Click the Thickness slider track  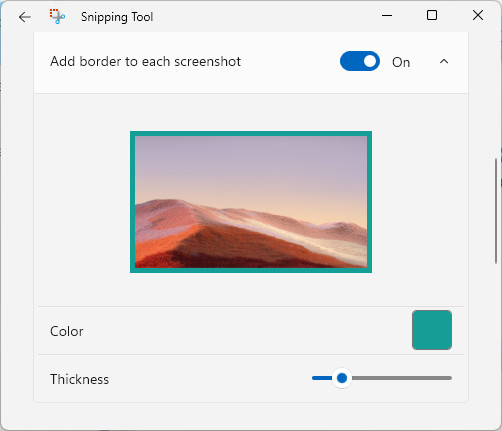point(382,378)
